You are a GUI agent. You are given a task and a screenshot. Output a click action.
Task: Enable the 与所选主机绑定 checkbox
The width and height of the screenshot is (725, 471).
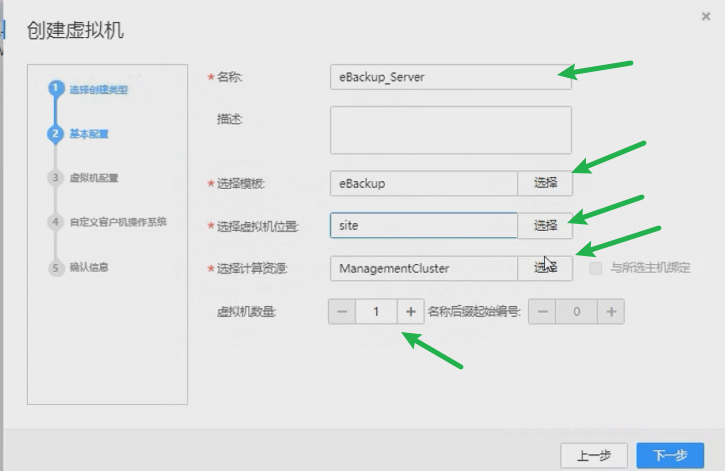[596, 268]
